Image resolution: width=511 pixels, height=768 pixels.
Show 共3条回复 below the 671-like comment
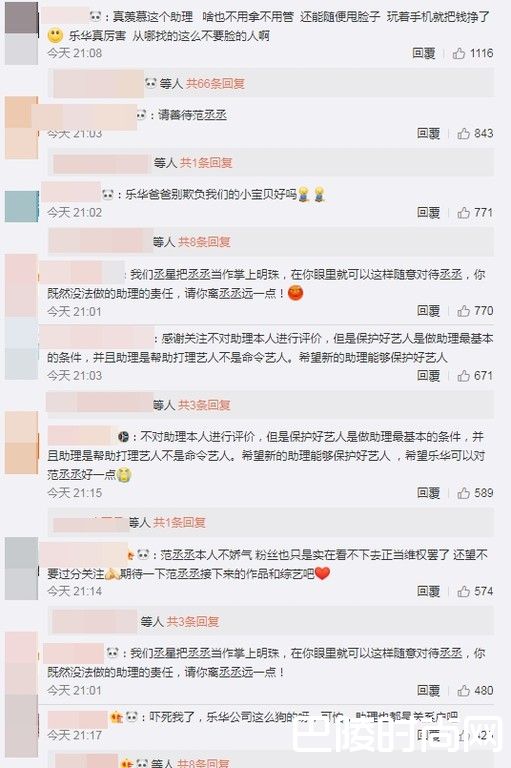pyautogui.click(x=204, y=405)
